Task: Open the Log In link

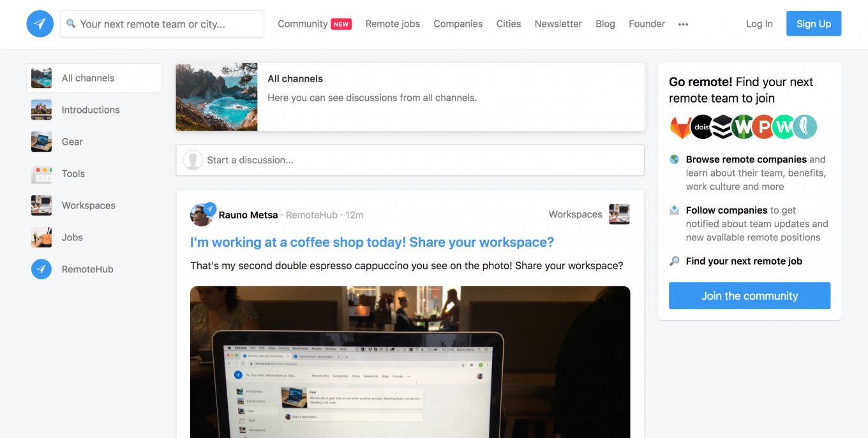Action: pyautogui.click(x=759, y=24)
